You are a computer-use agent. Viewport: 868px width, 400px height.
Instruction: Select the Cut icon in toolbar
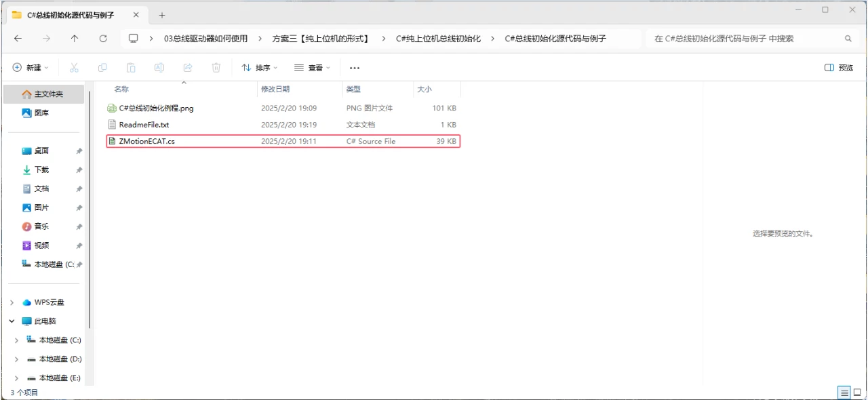click(x=75, y=67)
